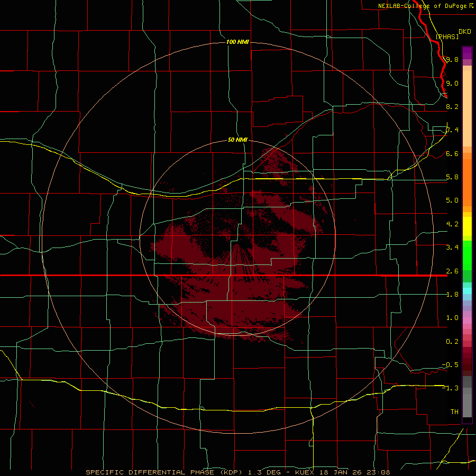Click the -0.5 legend value
The width and height of the screenshot is (476, 476).
point(450,364)
